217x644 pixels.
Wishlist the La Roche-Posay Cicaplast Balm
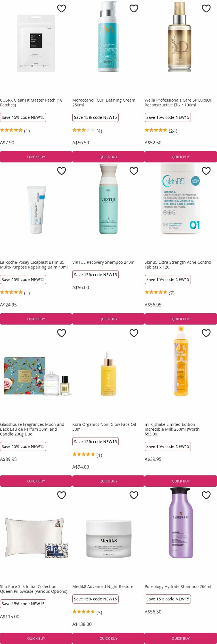click(x=61, y=171)
